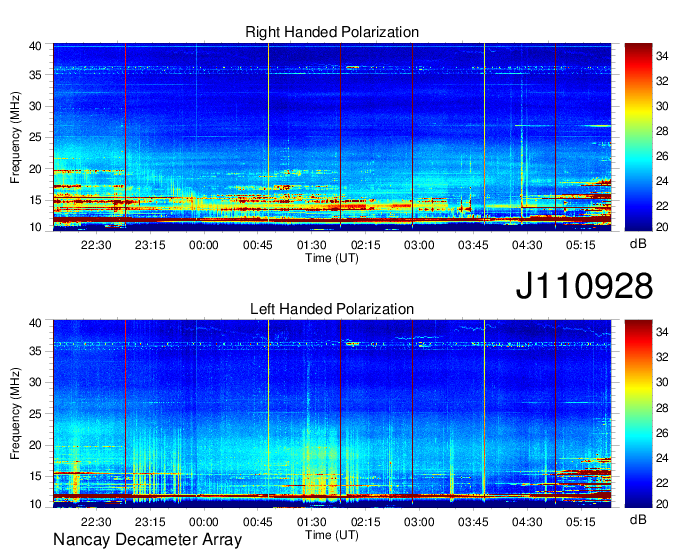
Task: Click the "dB" label beside the Left Handed color bar
Action: 638,520
